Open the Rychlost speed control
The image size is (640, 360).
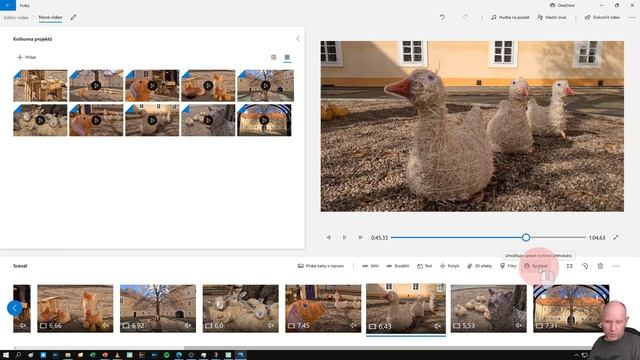tap(536, 266)
